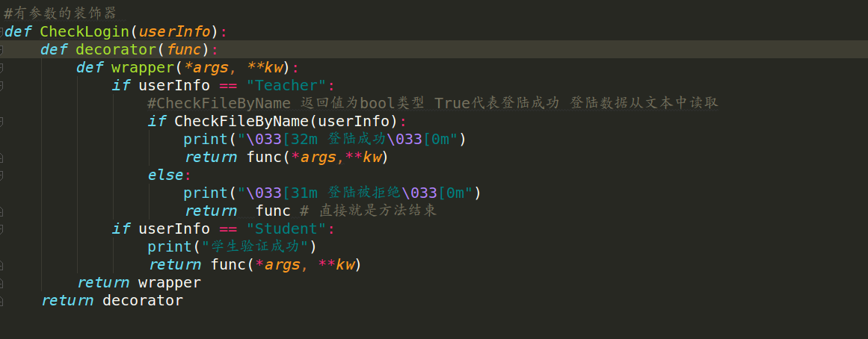Viewport: 868px width, 339px height.
Task: Place cursor in the #CheckFileByName comment line
Action: 433,103
